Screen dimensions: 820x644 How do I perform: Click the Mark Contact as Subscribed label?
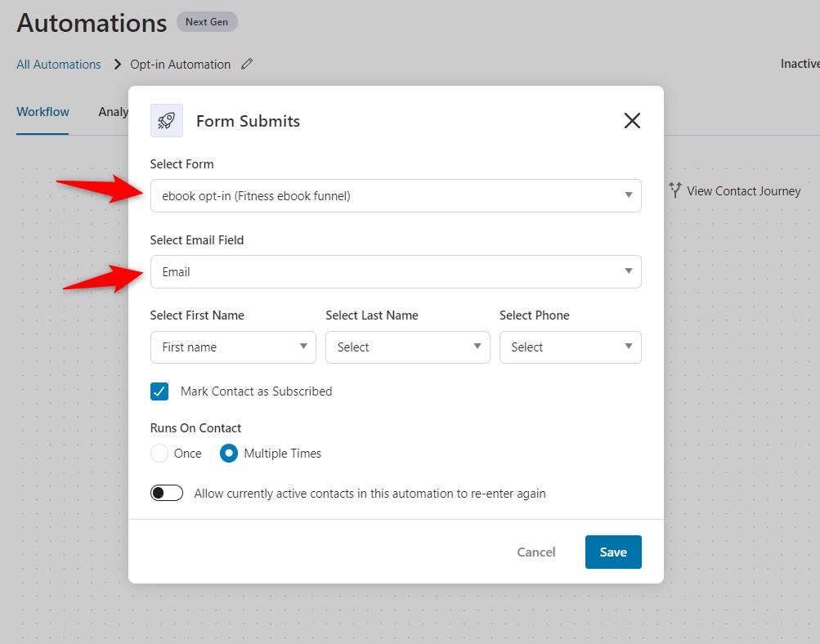point(256,391)
